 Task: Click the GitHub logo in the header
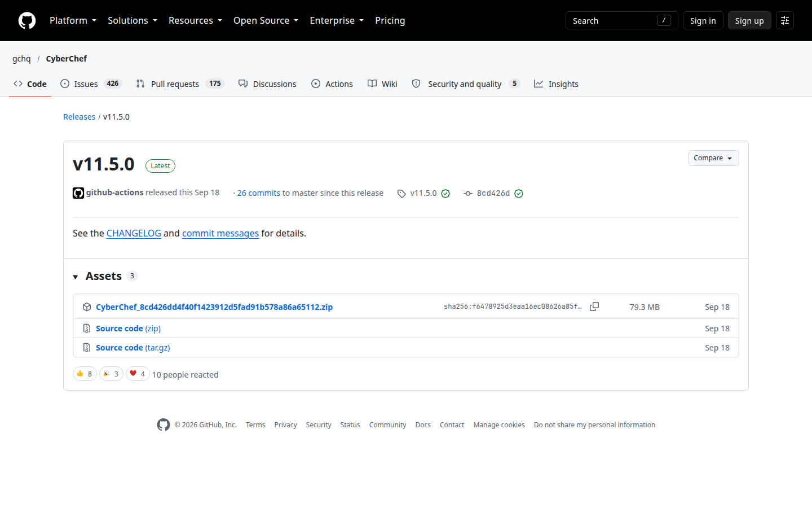[x=27, y=20]
